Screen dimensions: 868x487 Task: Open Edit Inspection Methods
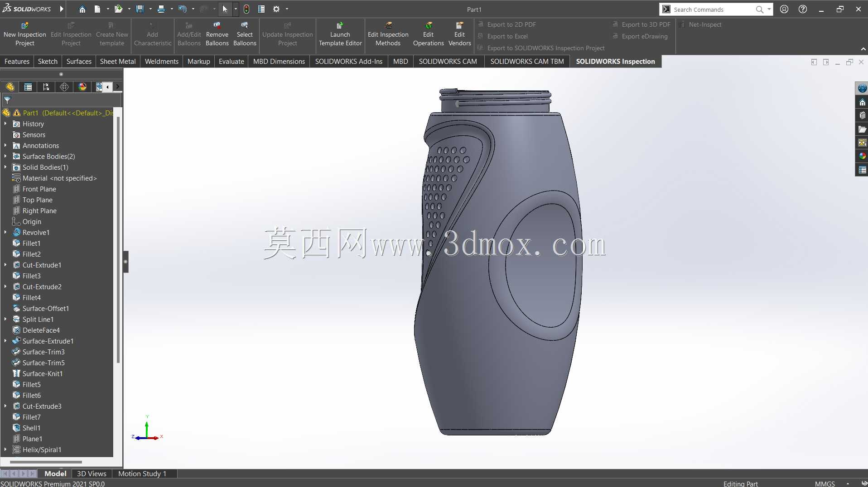(x=388, y=34)
